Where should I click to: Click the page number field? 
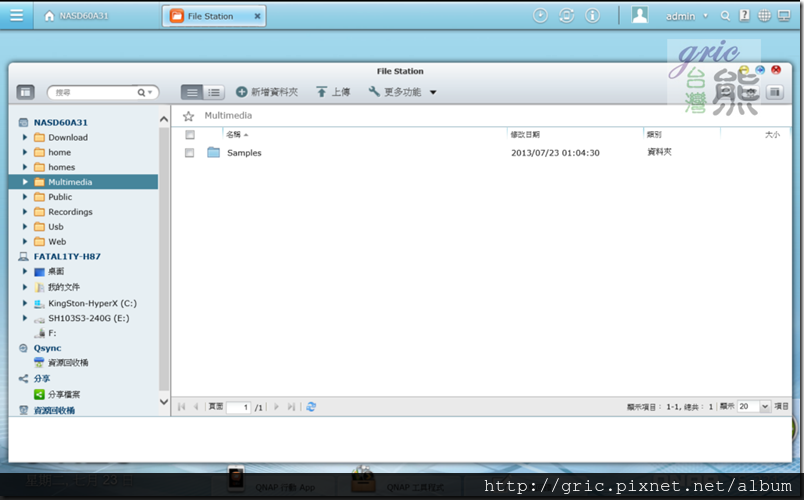[x=239, y=407]
